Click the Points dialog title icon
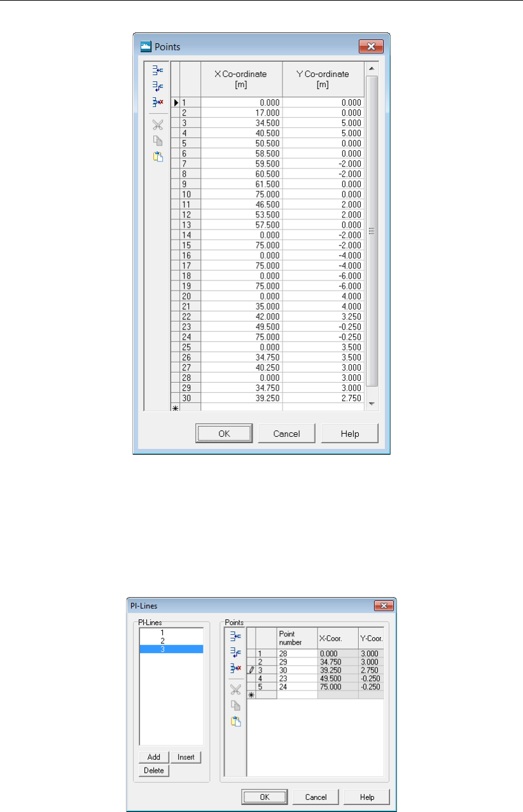Screen dimensions: 523x812 point(146,46)
